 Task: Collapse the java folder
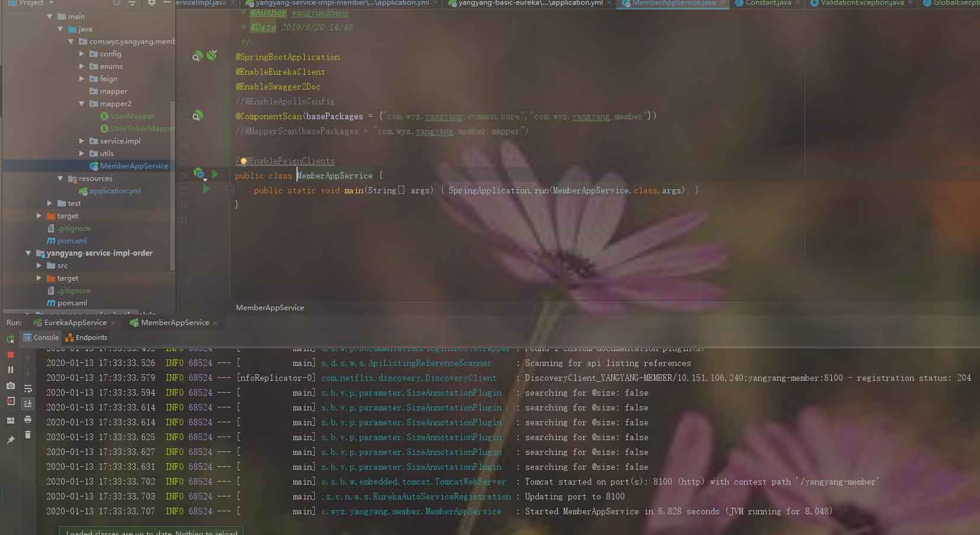coord(60,29)
